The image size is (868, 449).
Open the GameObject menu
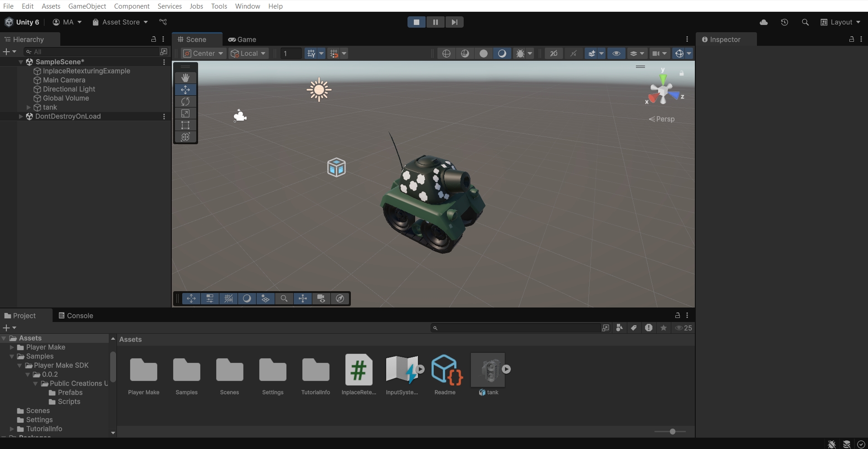point(87,6)
